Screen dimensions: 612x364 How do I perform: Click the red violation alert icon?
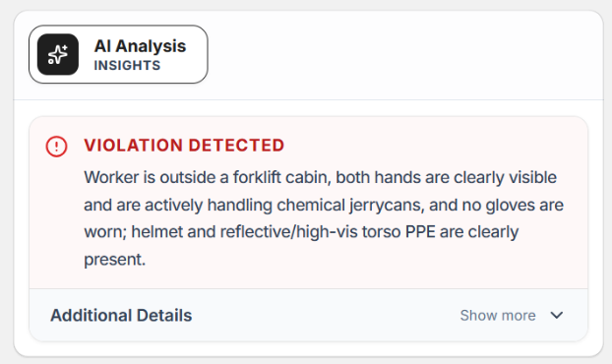tap(57, 147)
